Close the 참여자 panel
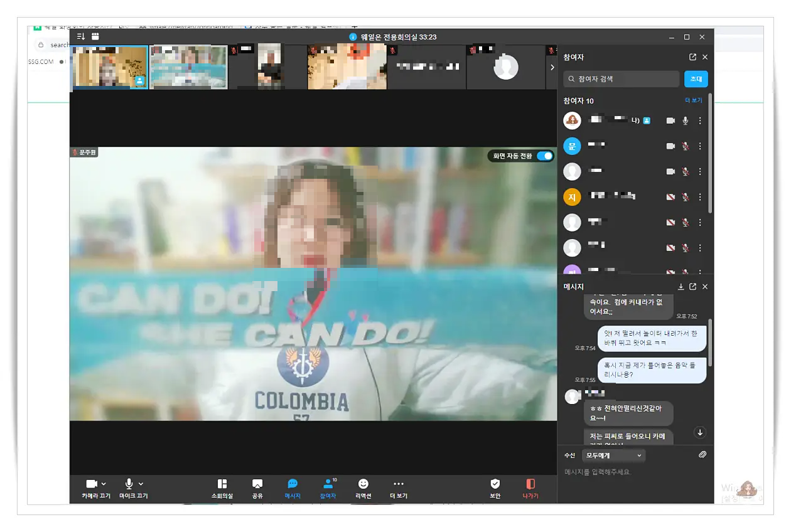This screenshot has width=791, height=532. pos(705,57)
